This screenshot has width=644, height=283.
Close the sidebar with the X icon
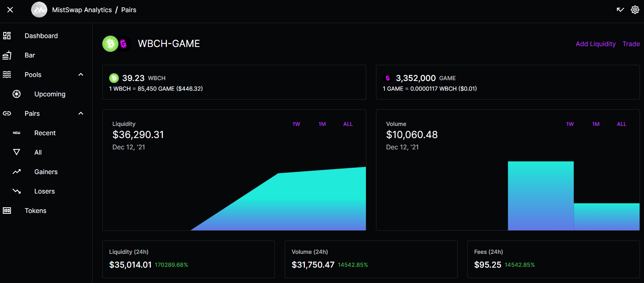click(10, 10)
